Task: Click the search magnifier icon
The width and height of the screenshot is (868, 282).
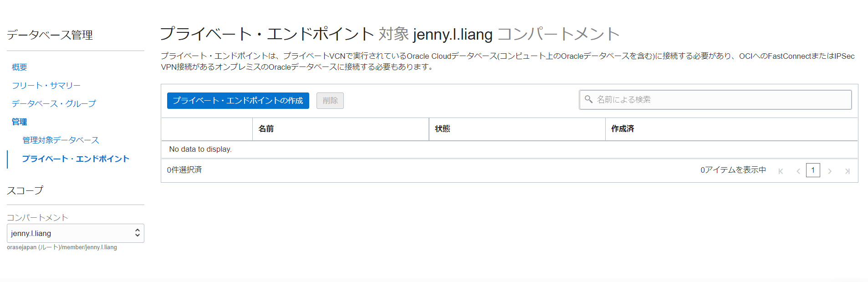Action: (588, 99)
